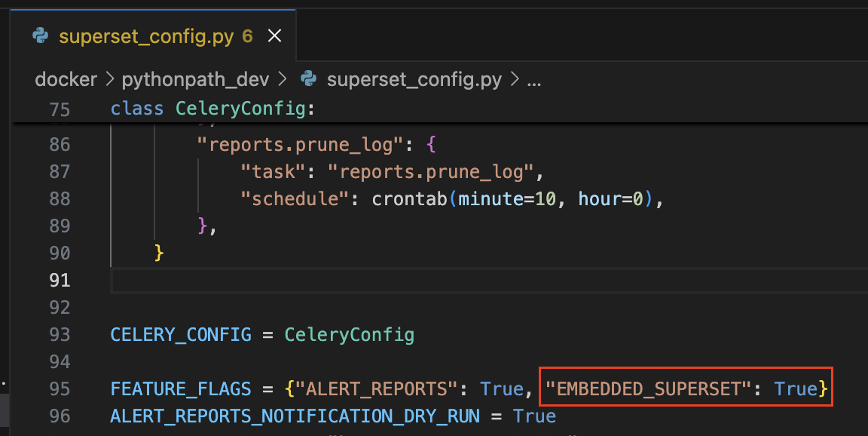Click line number 95
The height and width of the screenshot is (436, 868).
[x=60, y=388]
